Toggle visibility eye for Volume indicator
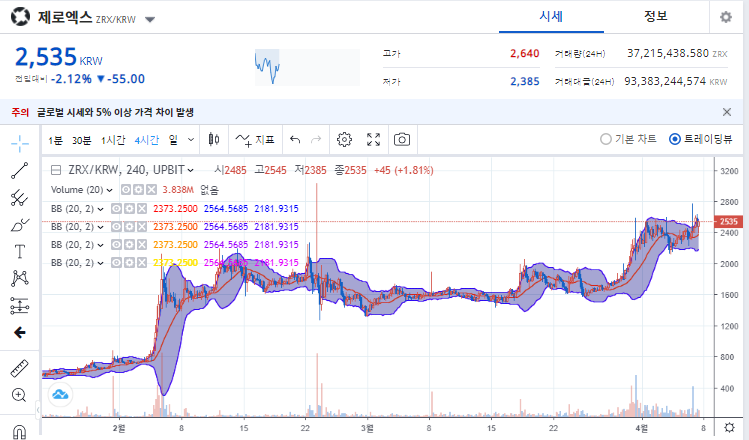This screenshot has width=749, height=440. tap(126, 190)
